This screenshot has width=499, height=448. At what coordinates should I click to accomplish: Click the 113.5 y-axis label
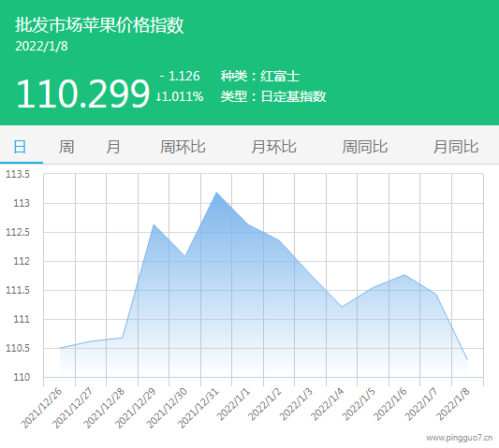[x=18, y=174]
